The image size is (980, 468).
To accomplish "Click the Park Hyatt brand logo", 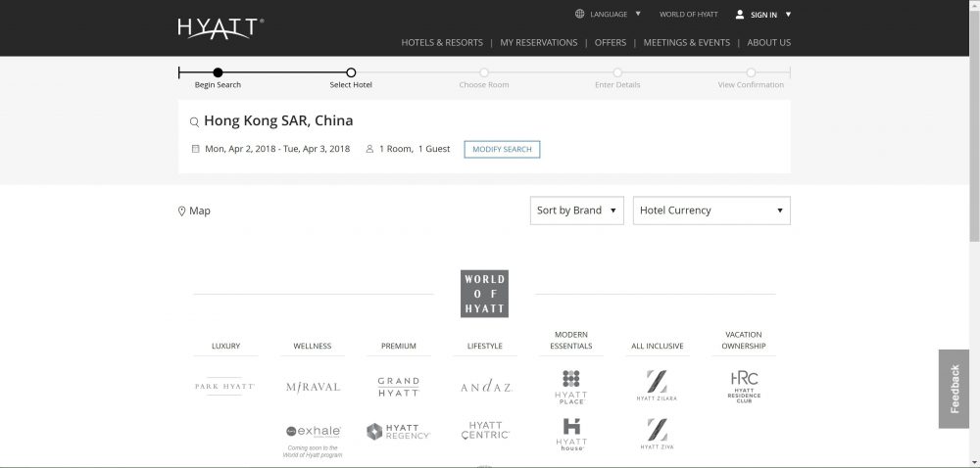I will click(x=224, y=387).
